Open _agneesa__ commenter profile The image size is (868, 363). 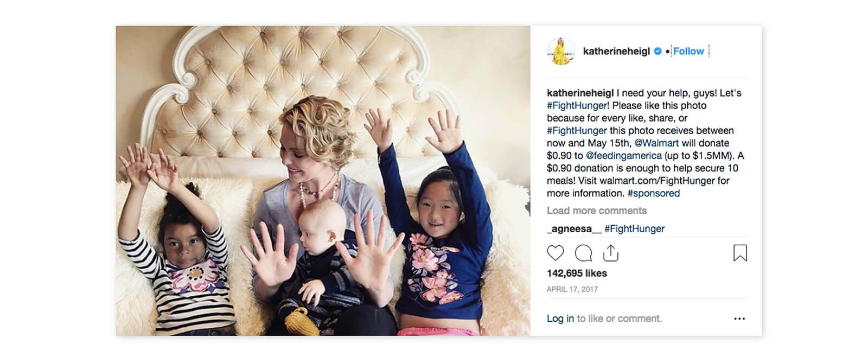[574, 229]
